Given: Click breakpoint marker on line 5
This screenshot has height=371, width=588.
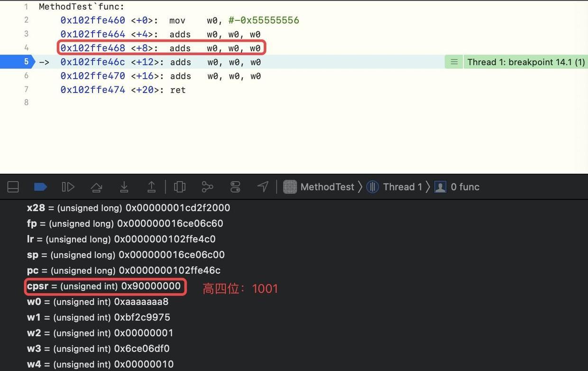Looking at the screenshot, I should [x=17, y=62].
